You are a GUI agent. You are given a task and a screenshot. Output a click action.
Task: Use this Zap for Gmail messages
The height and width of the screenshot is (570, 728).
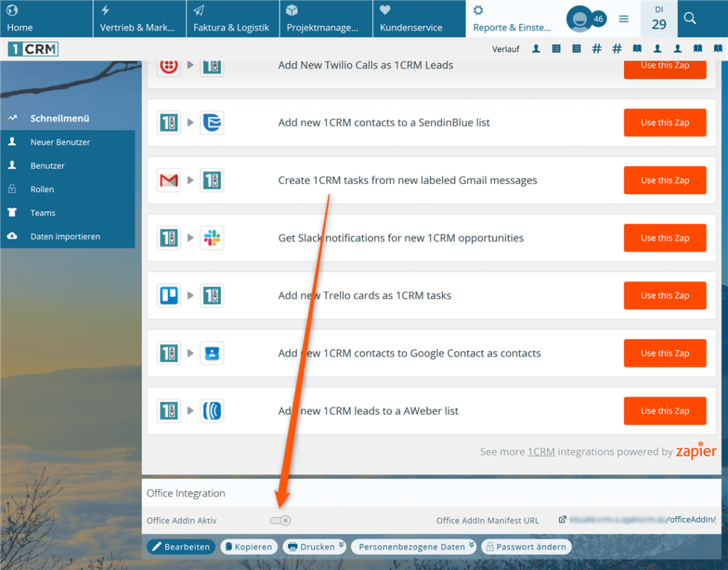(x=665, y=180)
